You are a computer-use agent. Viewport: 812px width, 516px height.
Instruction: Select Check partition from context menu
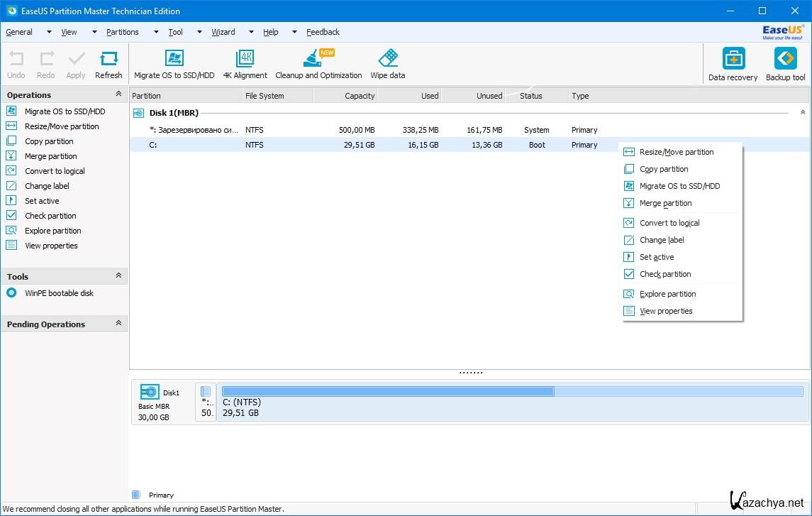(664, 274)
